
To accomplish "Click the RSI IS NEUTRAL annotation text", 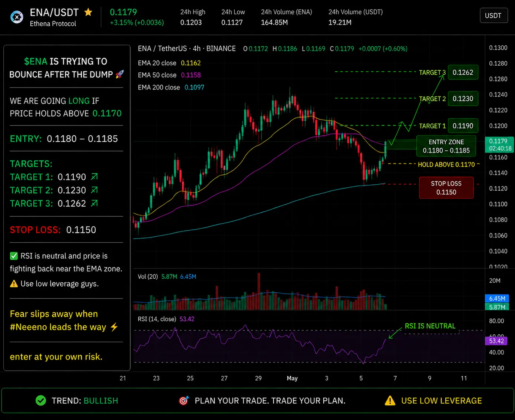I will [430, 326].
